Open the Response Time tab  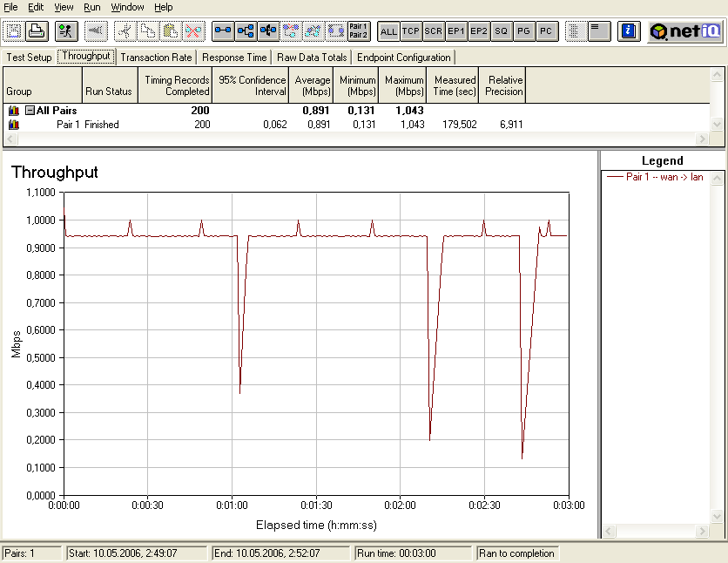coord(234,58)
